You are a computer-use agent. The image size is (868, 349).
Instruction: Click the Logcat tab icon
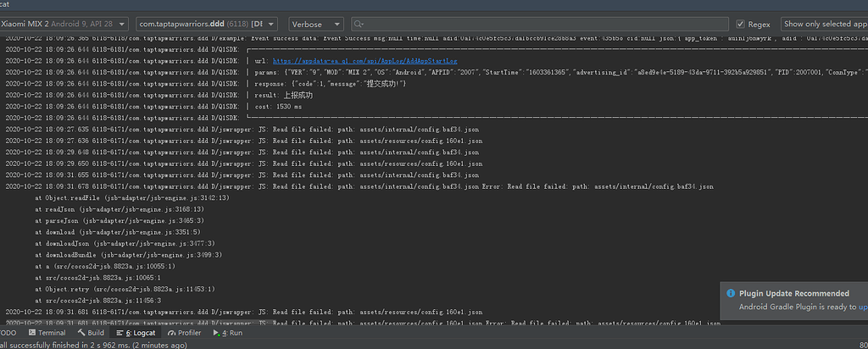point(120,333)
